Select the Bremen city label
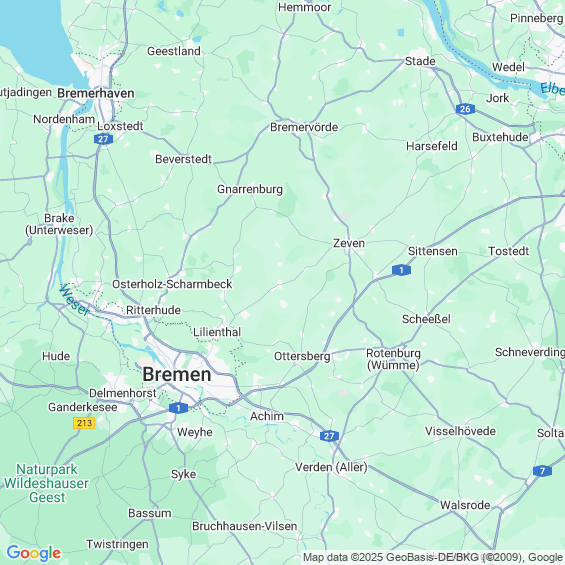 177,374
